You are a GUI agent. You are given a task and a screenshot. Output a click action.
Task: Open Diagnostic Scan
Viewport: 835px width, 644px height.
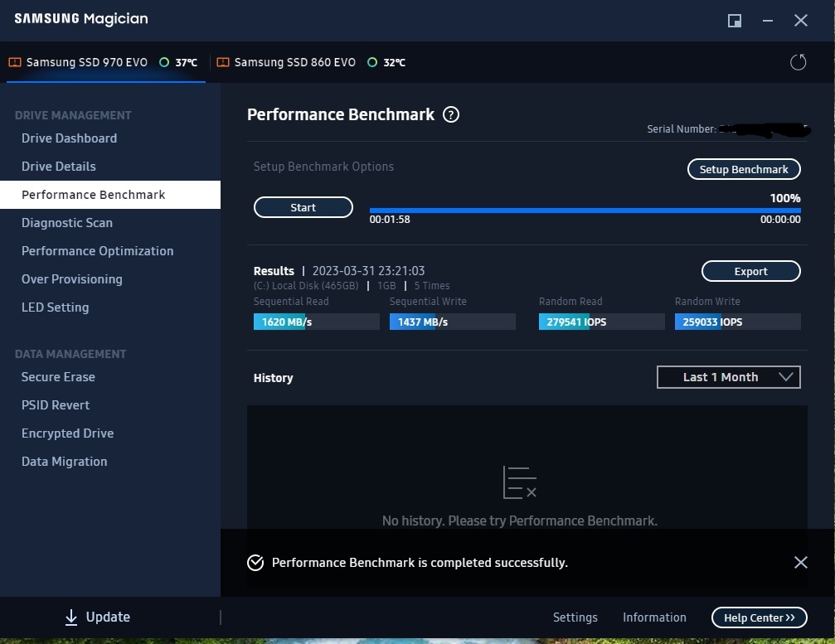tap(67, 223)
